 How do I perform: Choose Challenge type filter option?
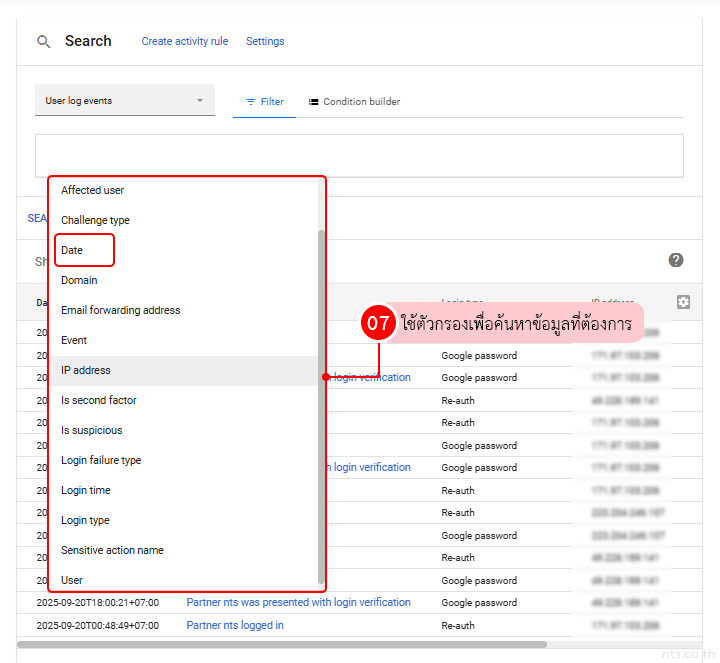95,220
